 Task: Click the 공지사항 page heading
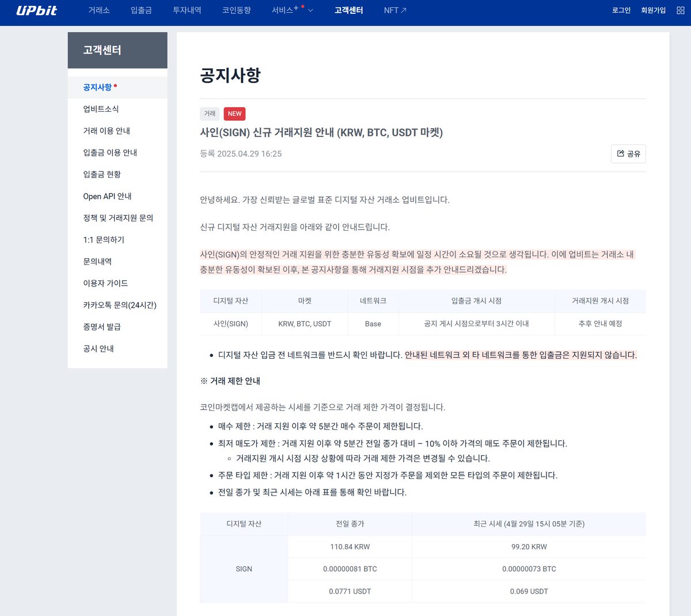tap(230, 75)
